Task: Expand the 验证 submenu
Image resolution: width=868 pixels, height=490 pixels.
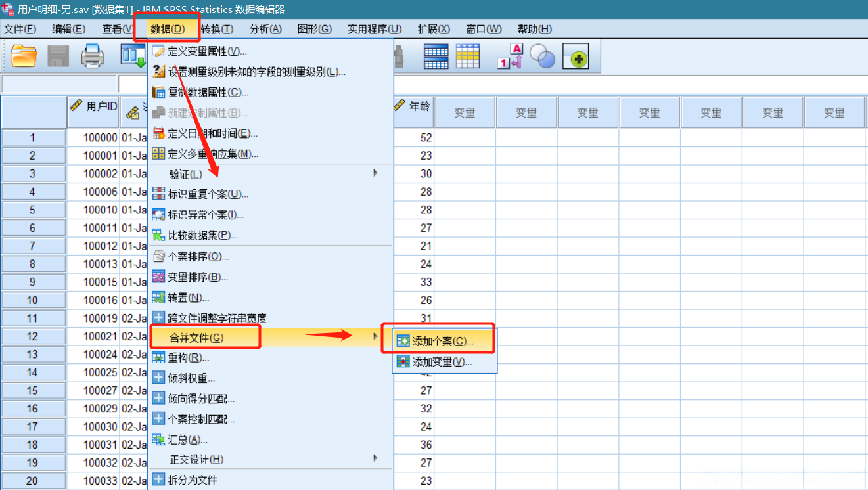Action: pos(271,174)
